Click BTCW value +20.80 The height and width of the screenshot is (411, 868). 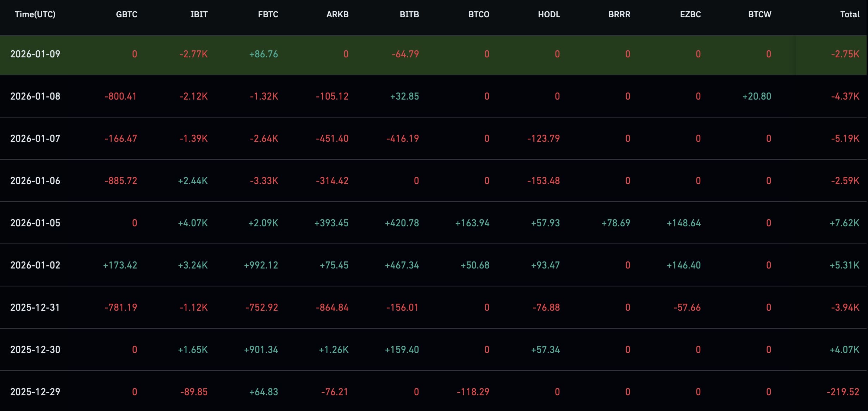coord(757,96)
